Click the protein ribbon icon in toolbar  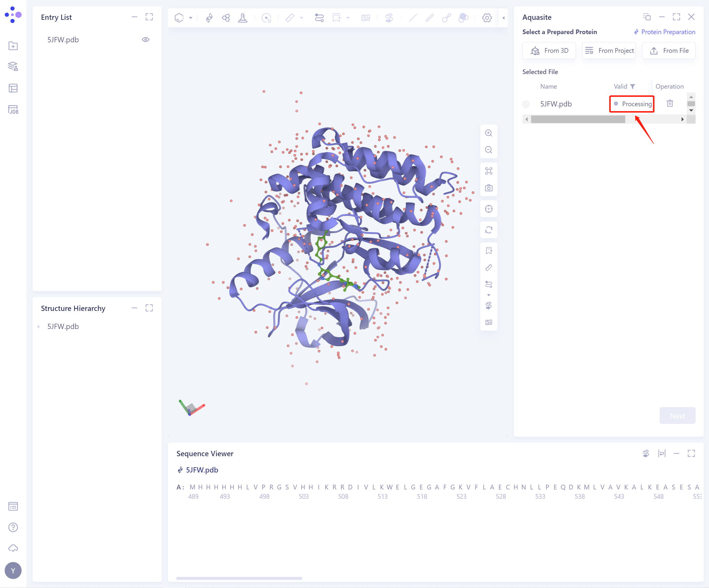click(x=209, y=17)
